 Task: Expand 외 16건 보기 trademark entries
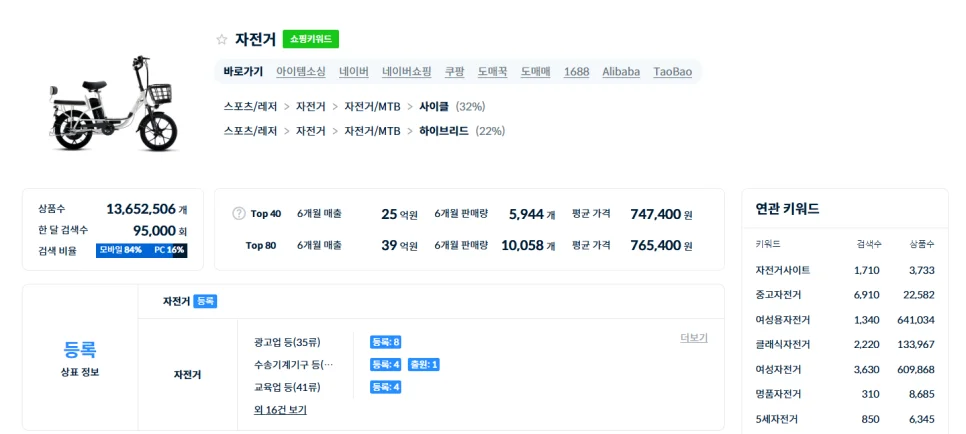click(280, 410)
